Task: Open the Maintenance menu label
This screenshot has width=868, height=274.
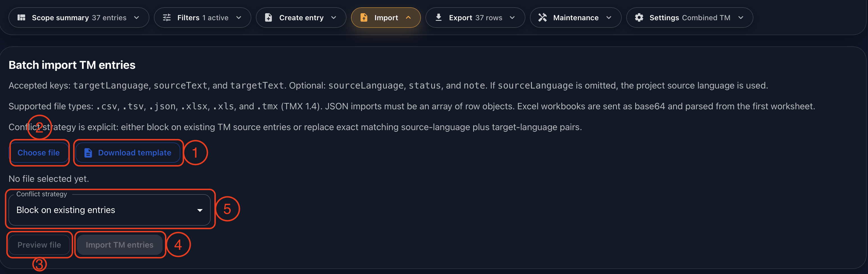Action: [576, 17]
